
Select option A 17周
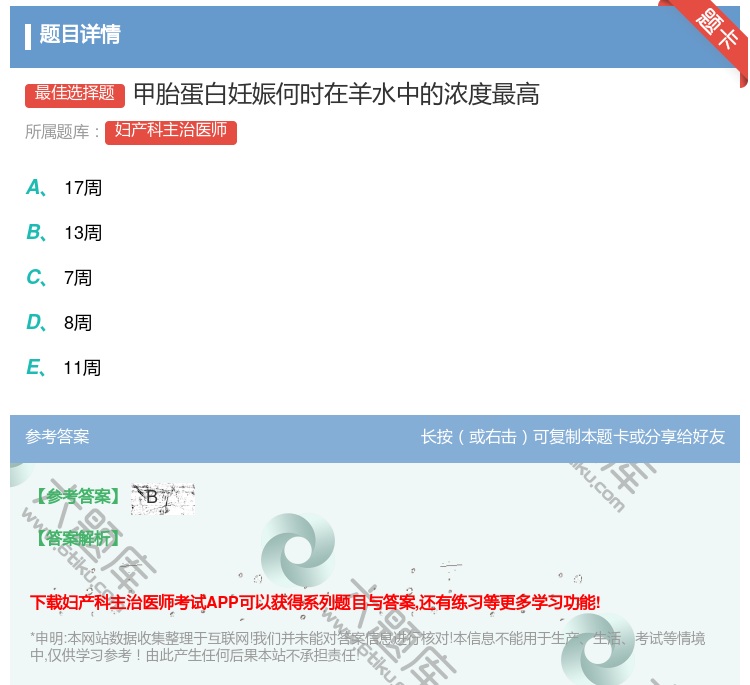tap(64, 188)
